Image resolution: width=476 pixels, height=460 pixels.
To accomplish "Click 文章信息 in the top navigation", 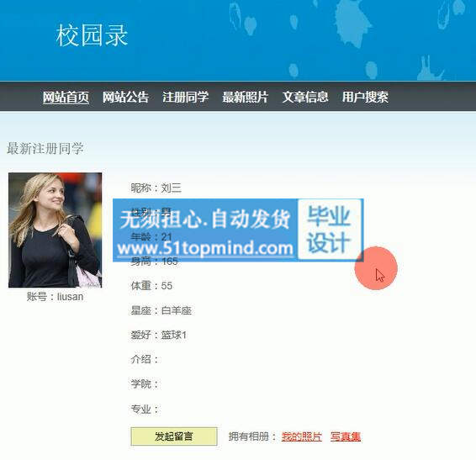I will click(x=305, y=98).
